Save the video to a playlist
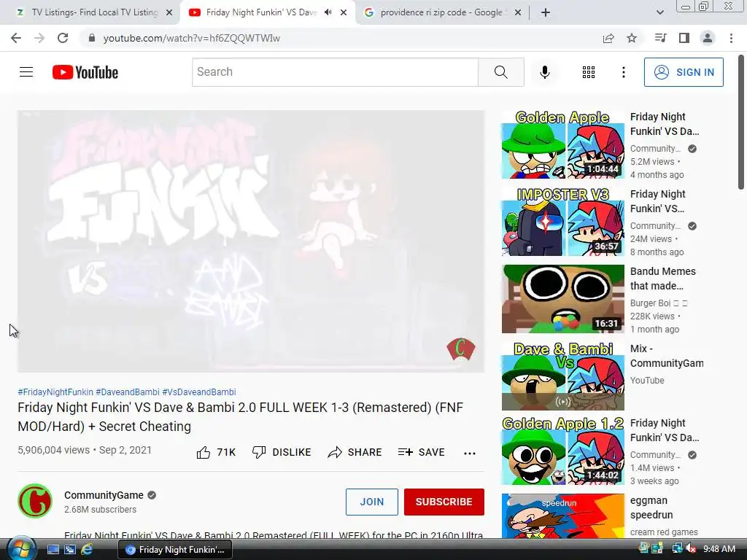The width and height of the screenshot is (747, 560). point(421,452)
